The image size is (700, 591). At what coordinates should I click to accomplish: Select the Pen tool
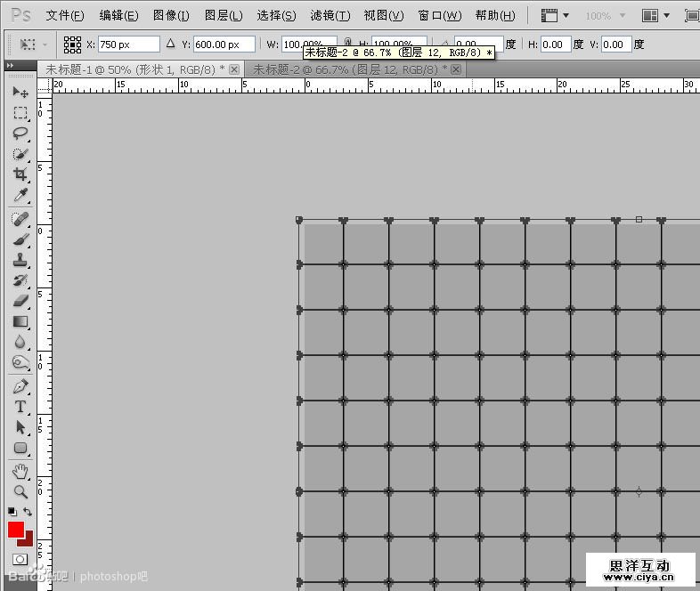[x=20, y=387]
